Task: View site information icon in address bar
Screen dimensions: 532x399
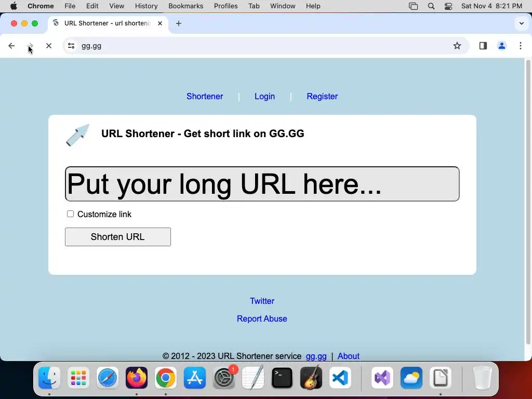Action: pyautogui.click(x=71, y=46)
